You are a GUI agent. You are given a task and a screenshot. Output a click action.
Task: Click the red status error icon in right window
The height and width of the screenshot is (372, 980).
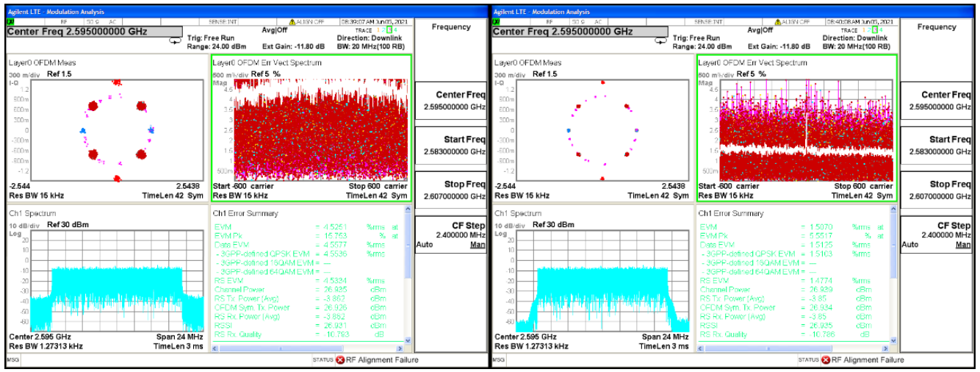[826, 360]
